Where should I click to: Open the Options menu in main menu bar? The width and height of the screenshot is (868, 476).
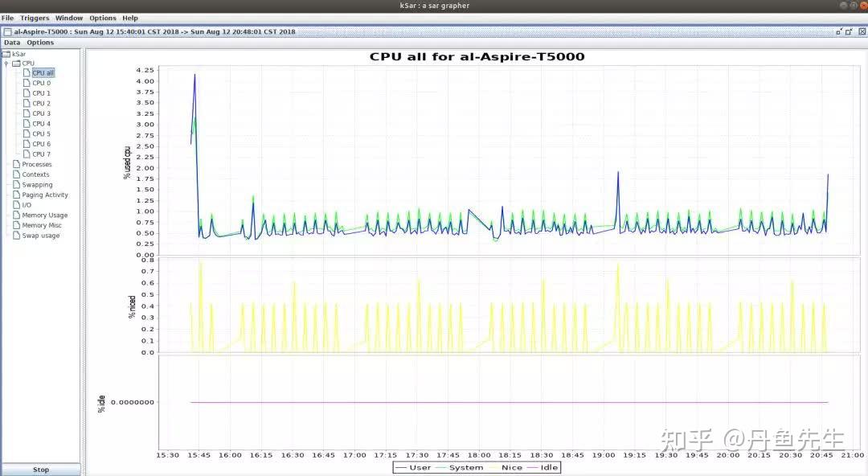[103, 18]
